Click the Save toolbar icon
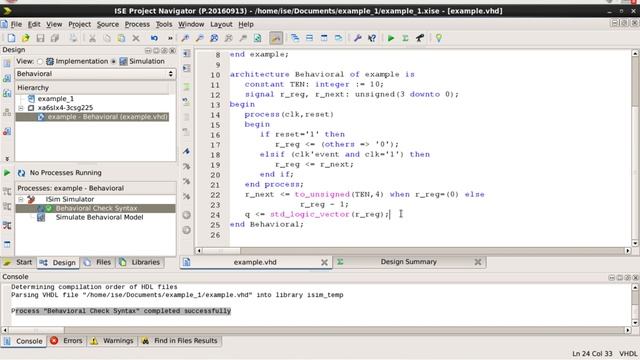 (x=40, y=38)
